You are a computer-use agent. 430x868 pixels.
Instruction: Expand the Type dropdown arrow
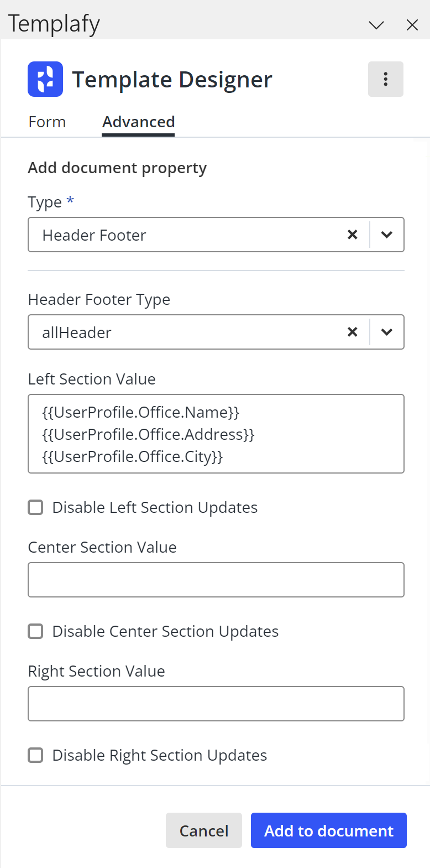(387, 235)
